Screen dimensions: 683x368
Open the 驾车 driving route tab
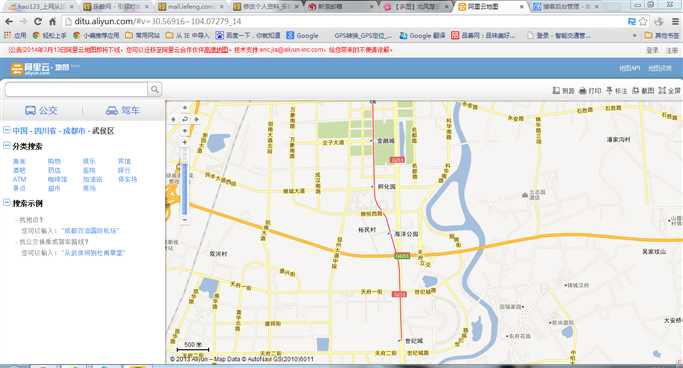123,111
